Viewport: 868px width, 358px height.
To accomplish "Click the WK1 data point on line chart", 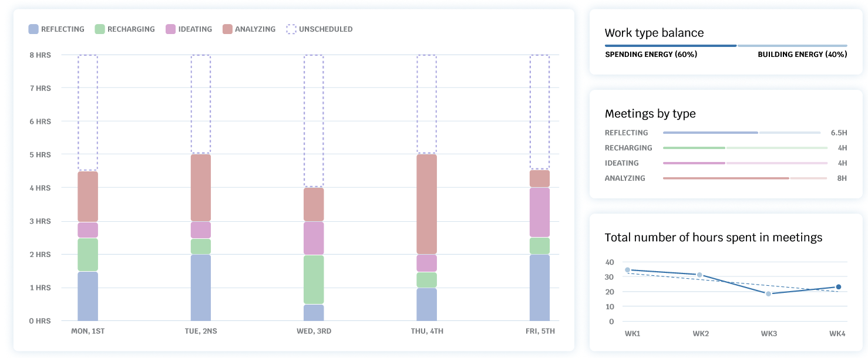I will (628, 270).
